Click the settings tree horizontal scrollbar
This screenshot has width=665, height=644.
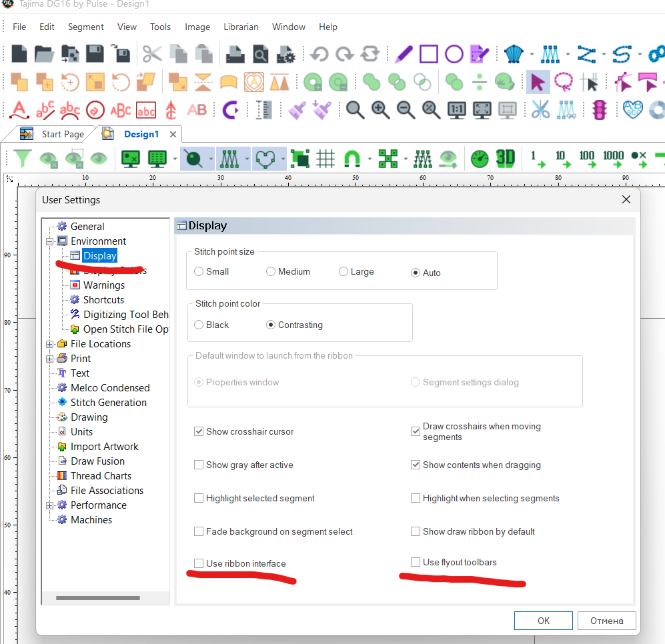coord(98,598)
